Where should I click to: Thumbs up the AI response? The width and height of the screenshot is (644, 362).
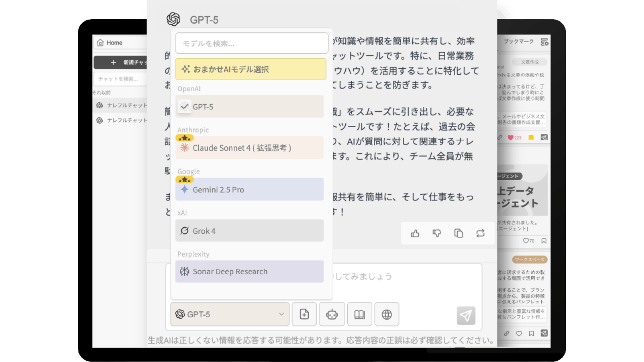coord(415,233)
